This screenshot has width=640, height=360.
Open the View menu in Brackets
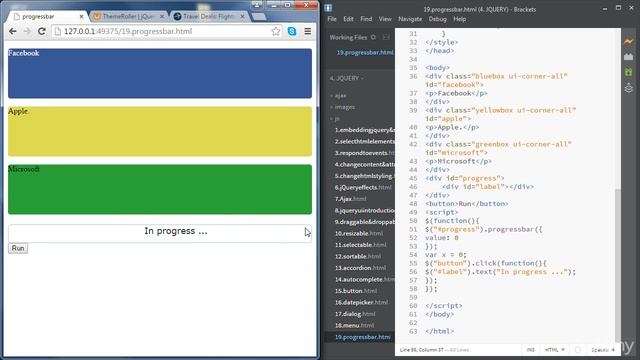385,19
